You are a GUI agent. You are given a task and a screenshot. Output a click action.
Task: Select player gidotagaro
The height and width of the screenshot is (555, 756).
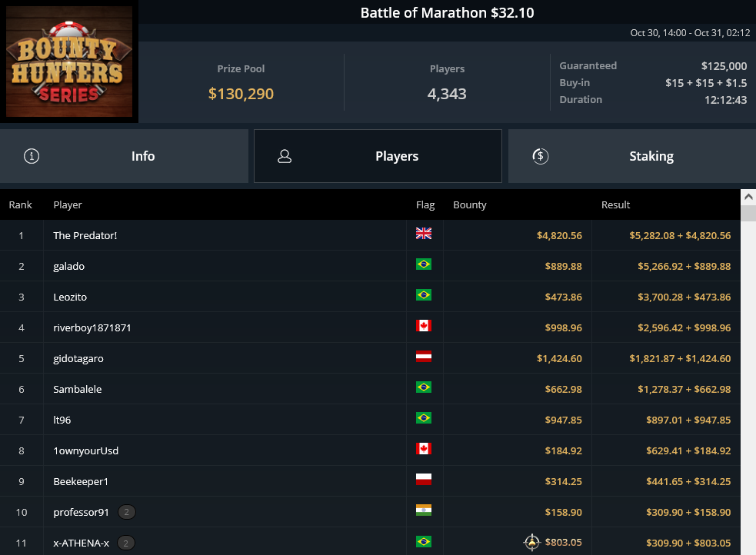78,358
